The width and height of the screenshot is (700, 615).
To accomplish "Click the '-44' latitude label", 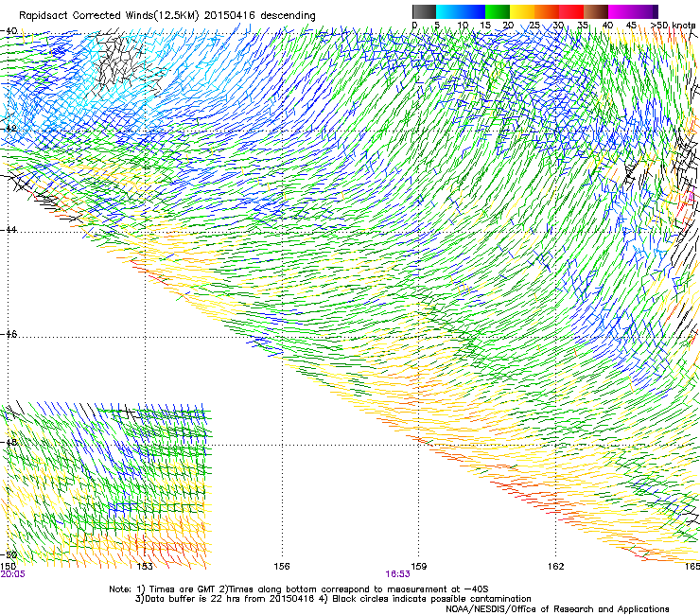I will [9, 229].
